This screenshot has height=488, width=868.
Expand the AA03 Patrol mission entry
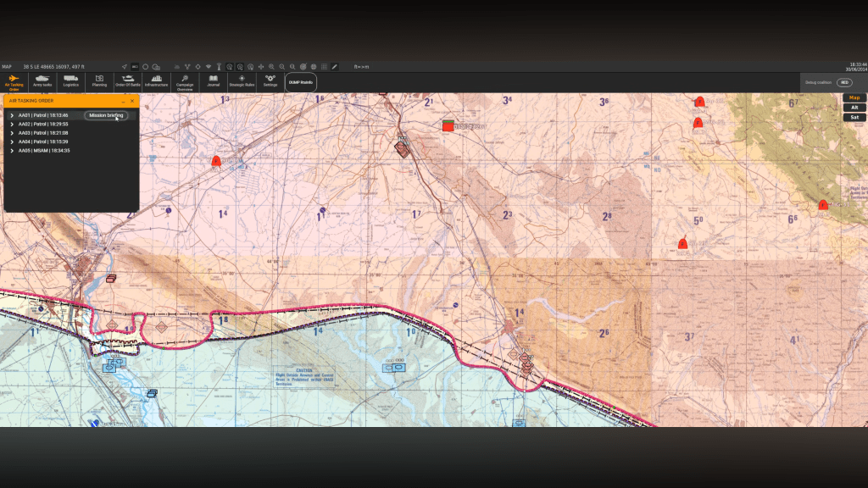pyautogui.click(x=12, y=133)
